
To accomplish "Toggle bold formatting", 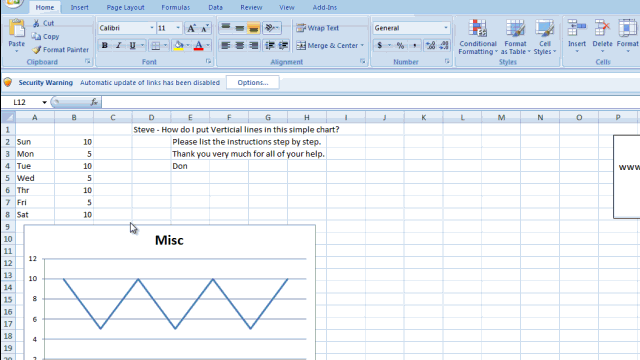I will coord(104,45).
